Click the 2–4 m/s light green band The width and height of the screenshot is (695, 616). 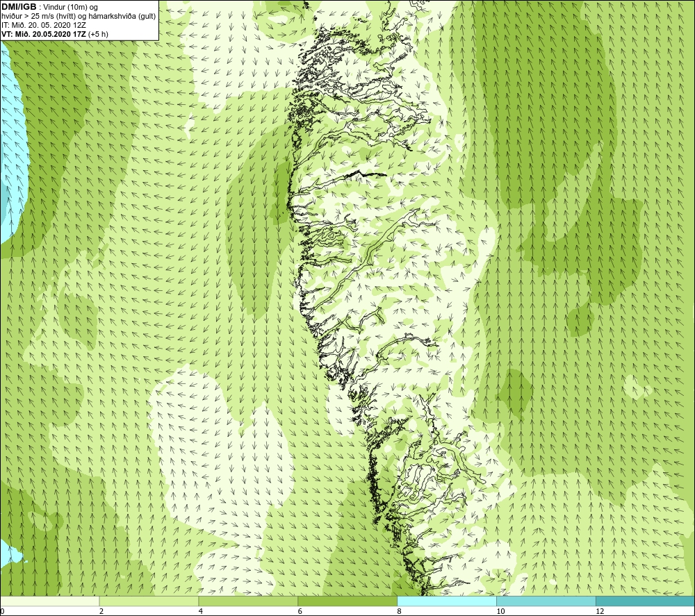point(149,601)
